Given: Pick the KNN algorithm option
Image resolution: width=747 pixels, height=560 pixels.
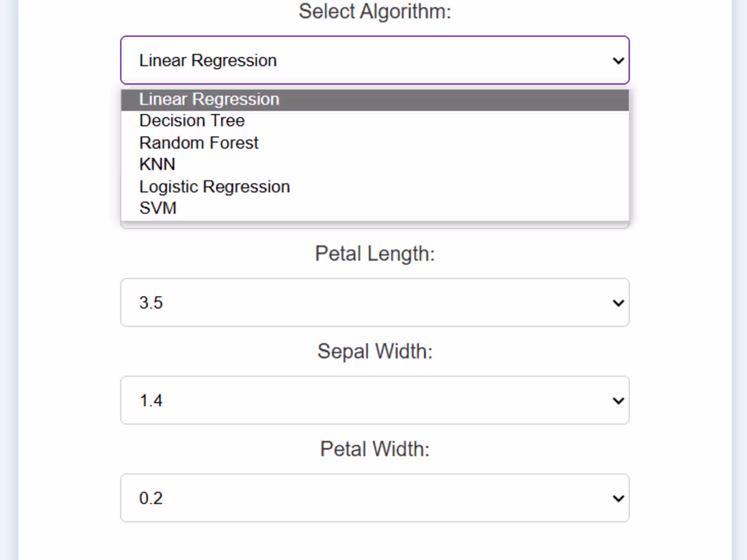Looking at the screenshot, I should 158,165.
